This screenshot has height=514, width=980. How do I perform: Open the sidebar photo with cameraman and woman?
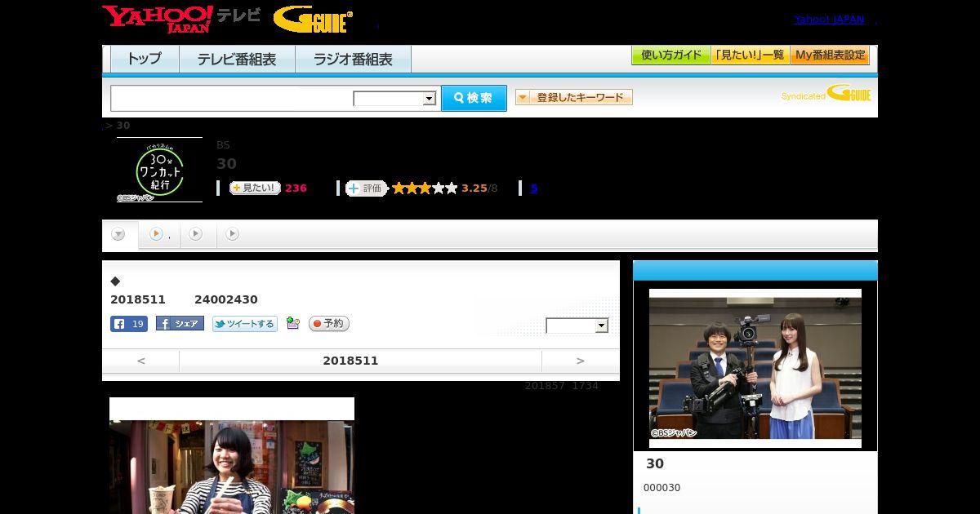(x=755, y=368)
